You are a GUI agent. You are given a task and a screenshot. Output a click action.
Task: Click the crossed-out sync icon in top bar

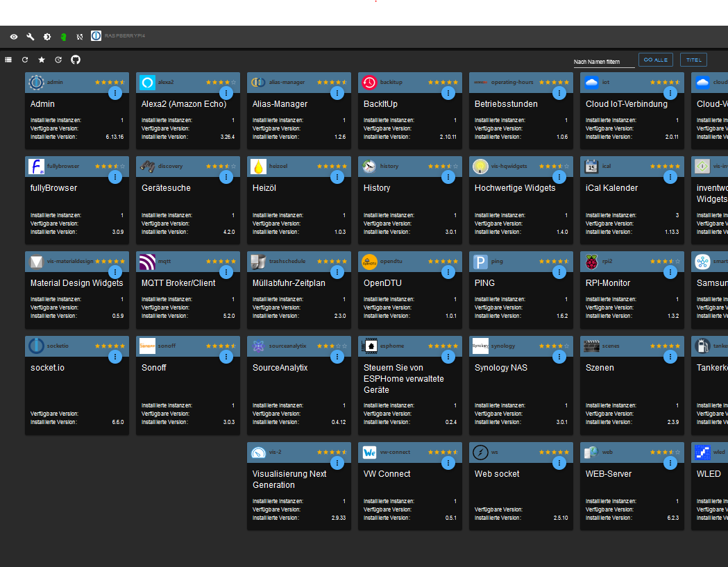pos(79,37)
